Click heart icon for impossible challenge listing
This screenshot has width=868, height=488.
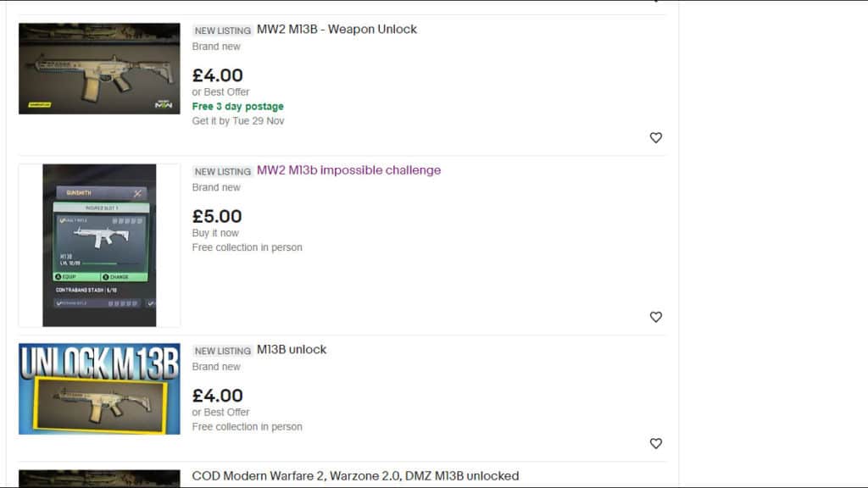coord(655,317)
